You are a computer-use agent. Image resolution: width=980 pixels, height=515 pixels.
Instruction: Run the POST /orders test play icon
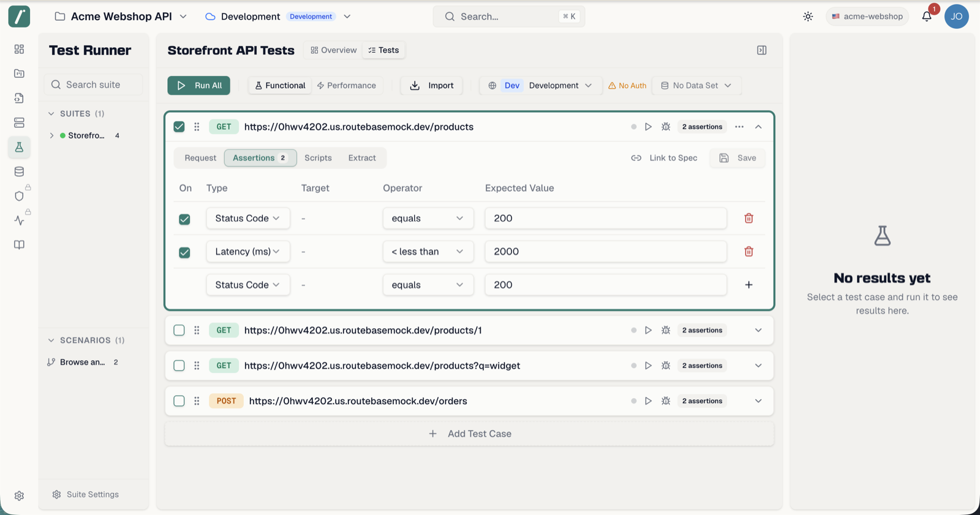click(x=648, y=401)
